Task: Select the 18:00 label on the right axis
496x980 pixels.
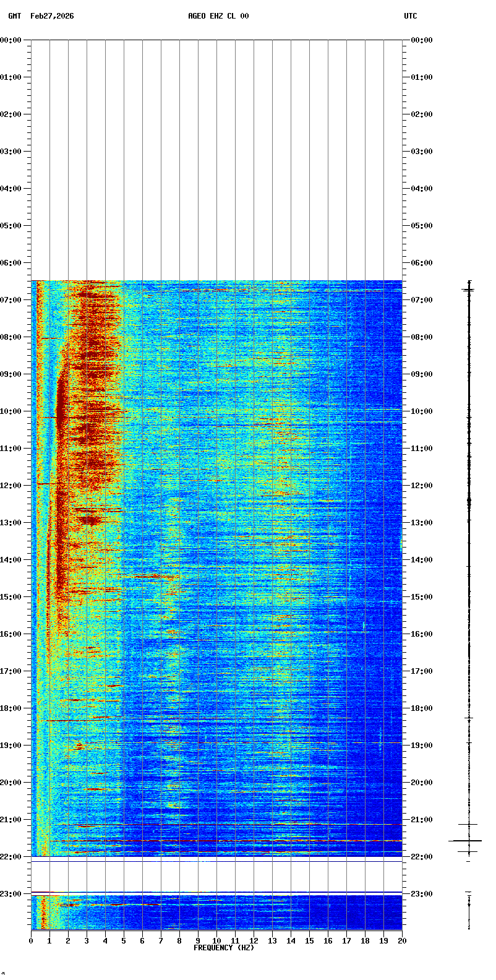Action: pyautogui.click(x=422, y=708)
